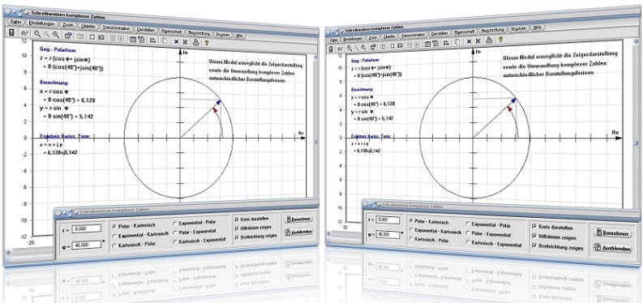Open the Beschriftung menu in right window
Image resolution: width=644 pixels, height=303 pixels.
(492, 30)
